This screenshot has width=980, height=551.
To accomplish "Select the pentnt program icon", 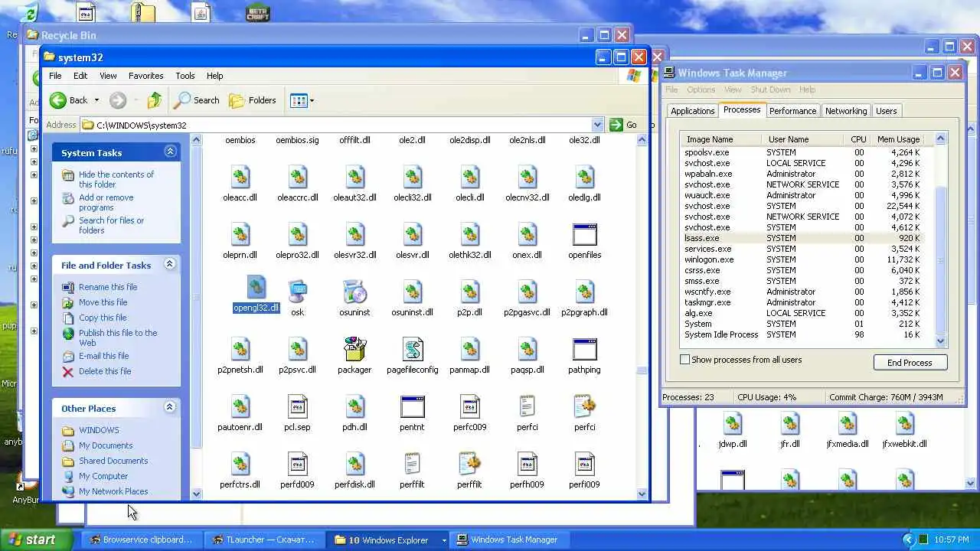I will coord(412,407).
